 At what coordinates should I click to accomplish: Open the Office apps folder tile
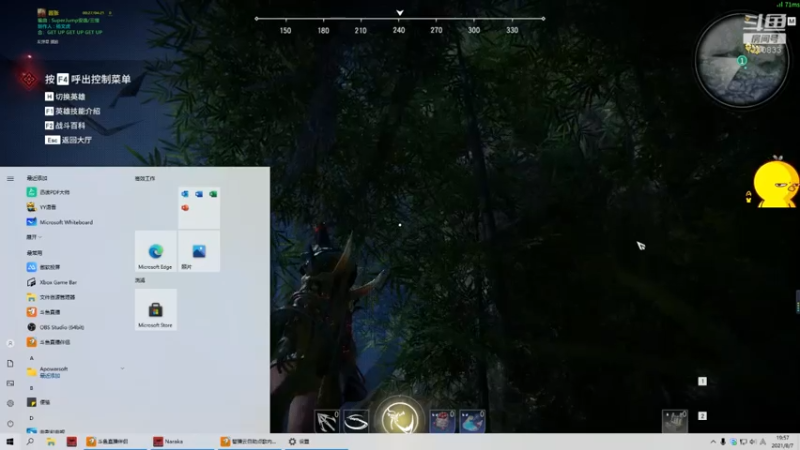point(199,208)
